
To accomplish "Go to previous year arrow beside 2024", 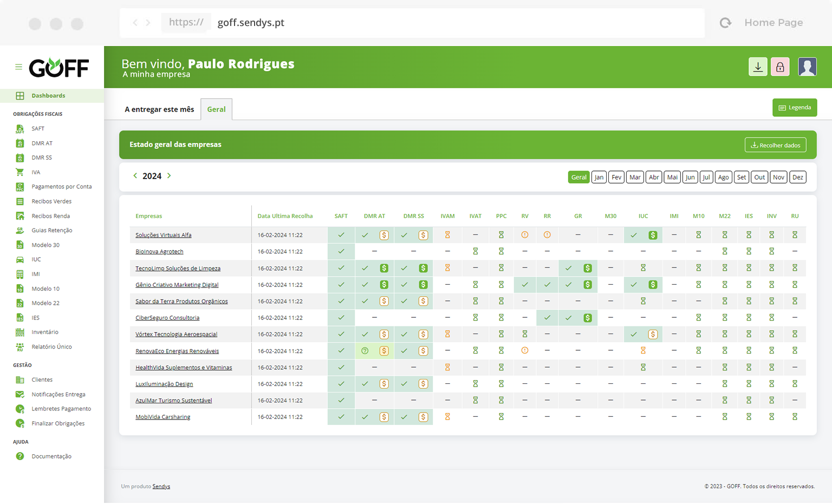I will [x=135, y=176].
